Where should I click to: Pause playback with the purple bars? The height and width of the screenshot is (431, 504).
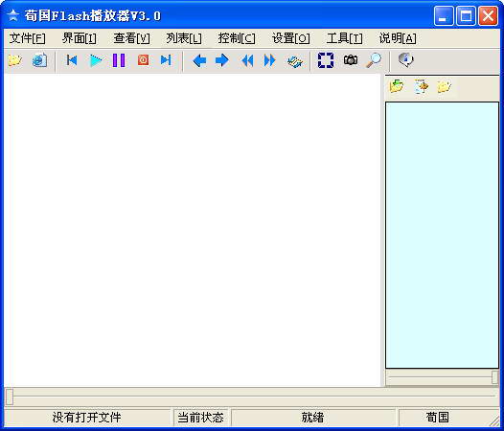point(119,60)
